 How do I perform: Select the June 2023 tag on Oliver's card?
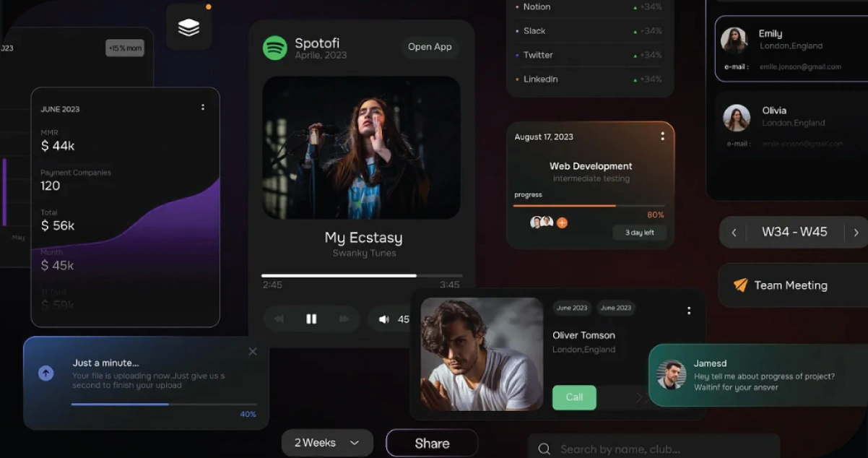pos(572,308)
